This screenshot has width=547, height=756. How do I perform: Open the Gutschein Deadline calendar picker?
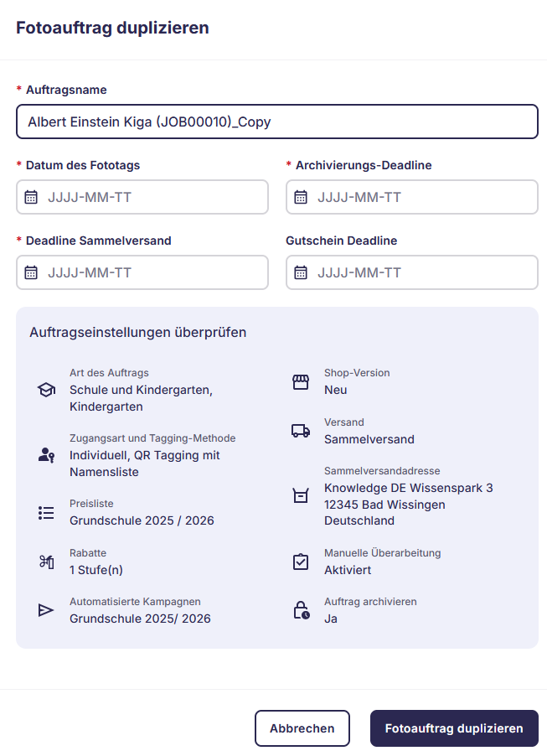click(303, 272)
